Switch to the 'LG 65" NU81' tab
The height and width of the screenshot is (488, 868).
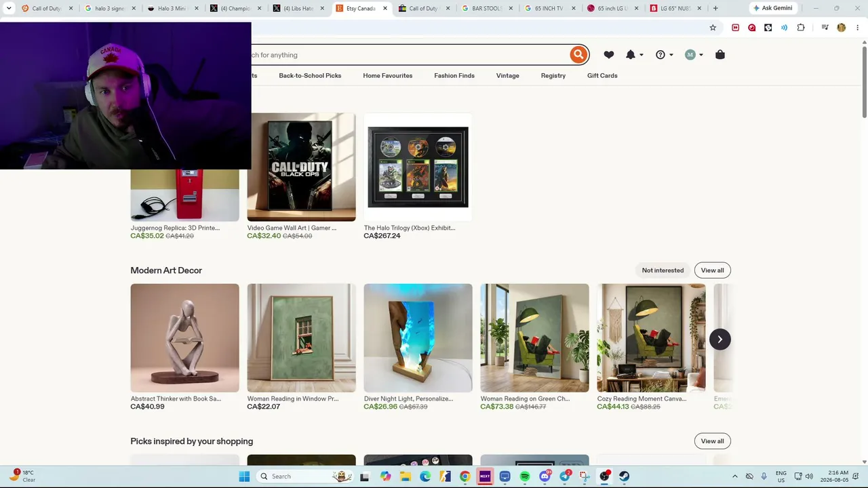675,8
